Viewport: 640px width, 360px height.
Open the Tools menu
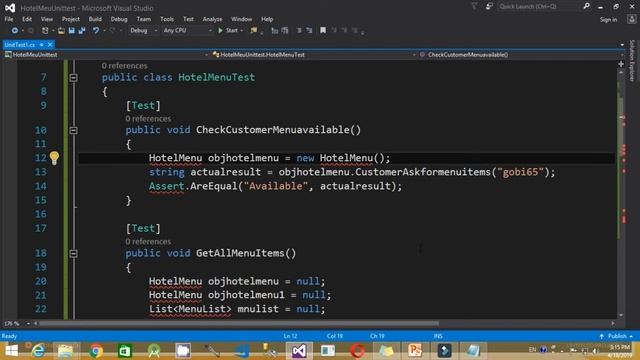coord(167,19)
